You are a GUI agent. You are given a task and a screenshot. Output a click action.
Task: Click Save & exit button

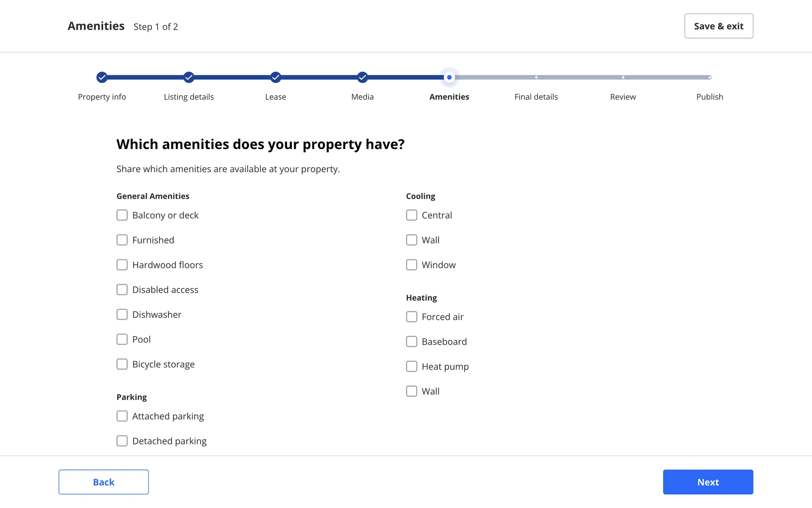(719, 26)
